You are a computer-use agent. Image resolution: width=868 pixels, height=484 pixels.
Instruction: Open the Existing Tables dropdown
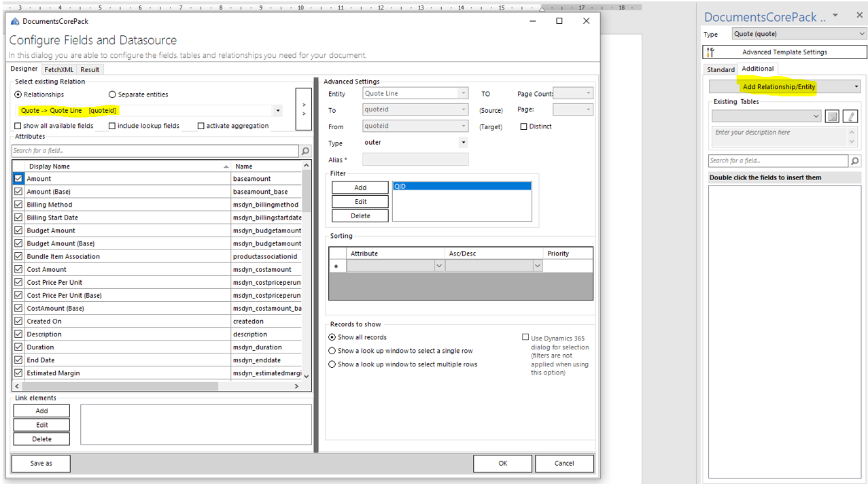pos(816,116)
